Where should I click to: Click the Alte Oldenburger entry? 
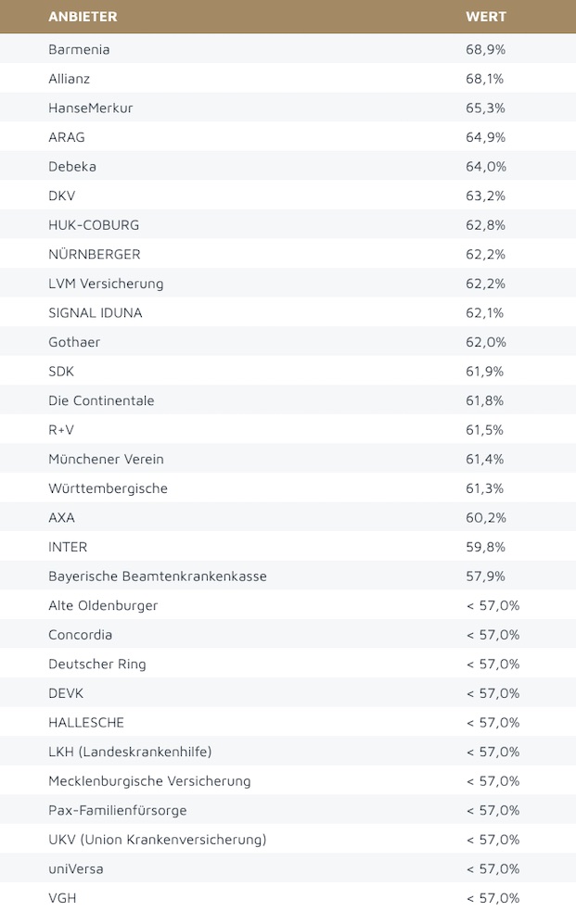coord(103,605)
